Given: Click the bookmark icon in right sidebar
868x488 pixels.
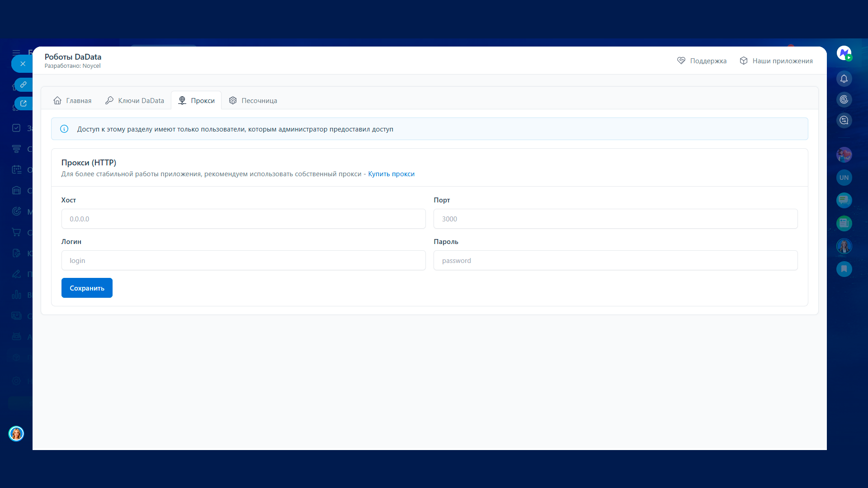Looking at the screenshot, I should 844,269.
